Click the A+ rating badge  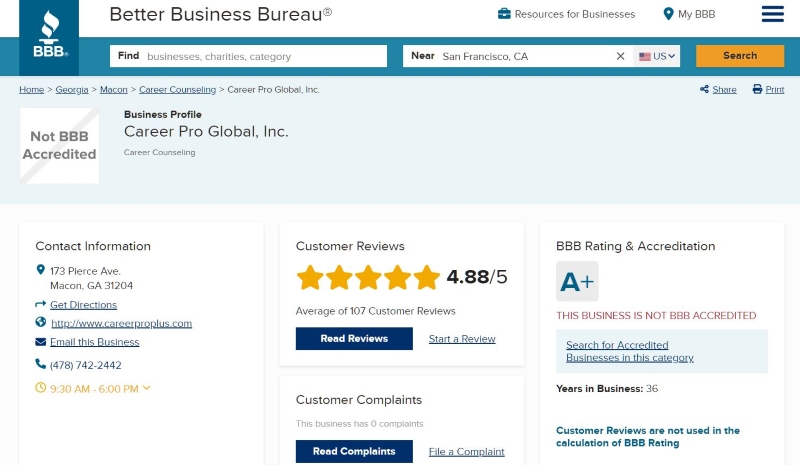577,281
